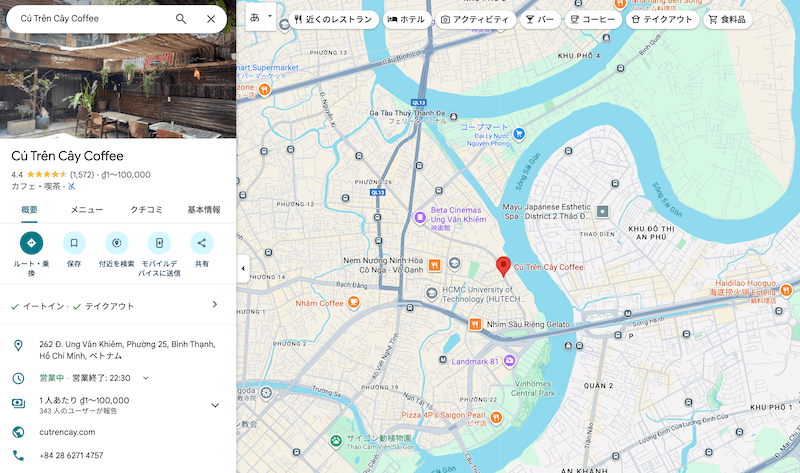Click the Landmark 81 map marker

509,360
